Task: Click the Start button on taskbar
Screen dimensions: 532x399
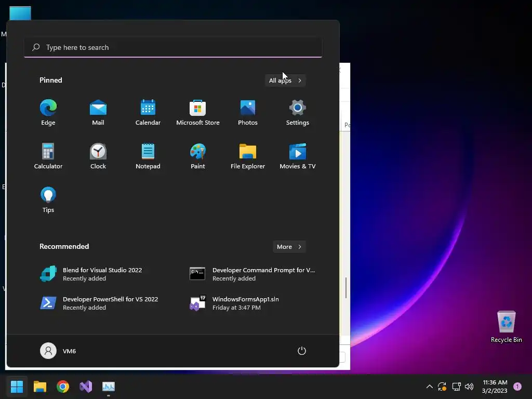Action: [17, 387]
